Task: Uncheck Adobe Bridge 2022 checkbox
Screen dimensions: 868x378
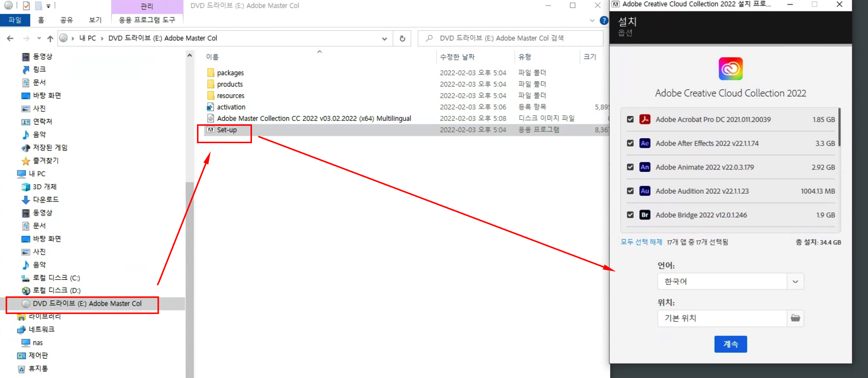Action: tap(630, 215)
